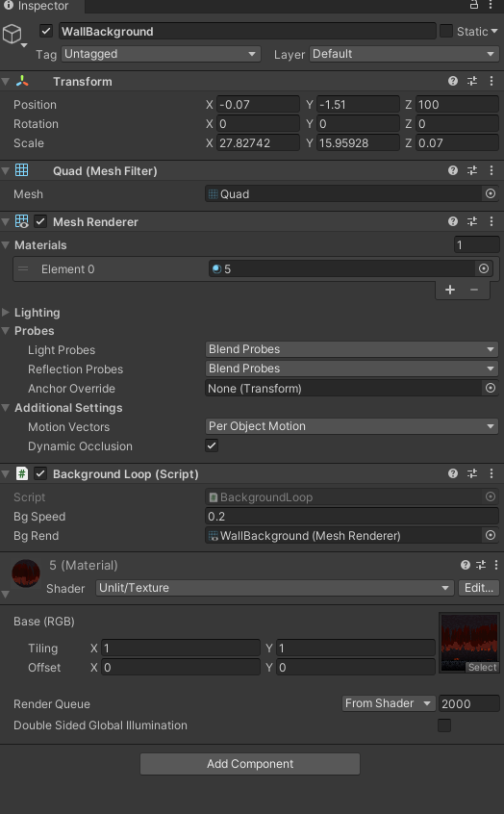The width and height of the screenshot is (504, 814).
Task: Open Transform help reference
Action: coord(453,81)
